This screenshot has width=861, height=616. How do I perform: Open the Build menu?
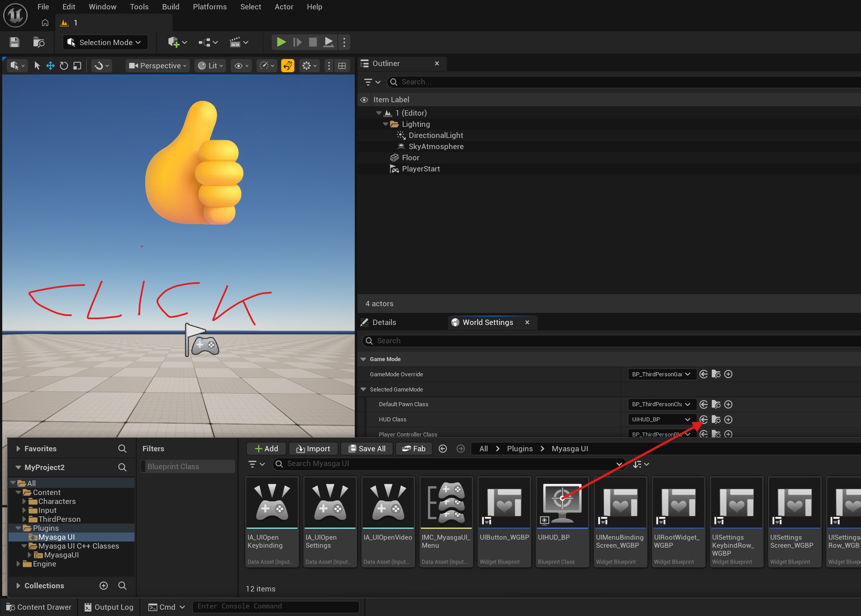coord(170,7)
